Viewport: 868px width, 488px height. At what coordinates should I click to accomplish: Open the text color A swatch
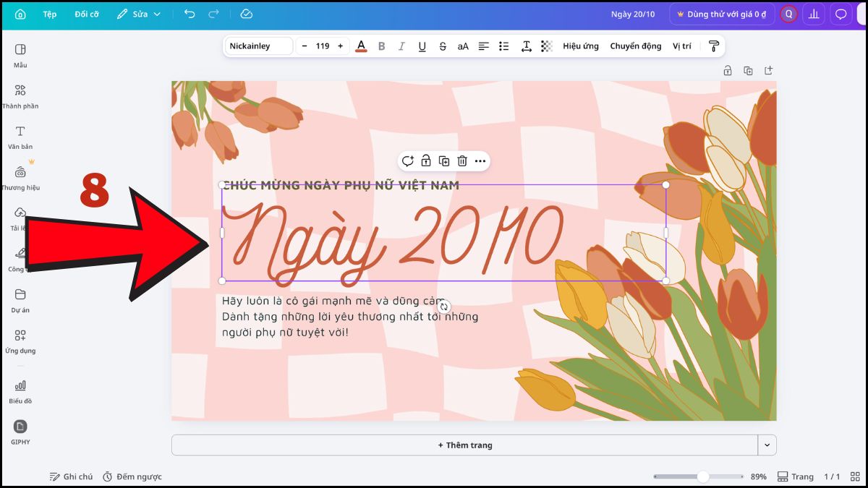click(361, 46)
